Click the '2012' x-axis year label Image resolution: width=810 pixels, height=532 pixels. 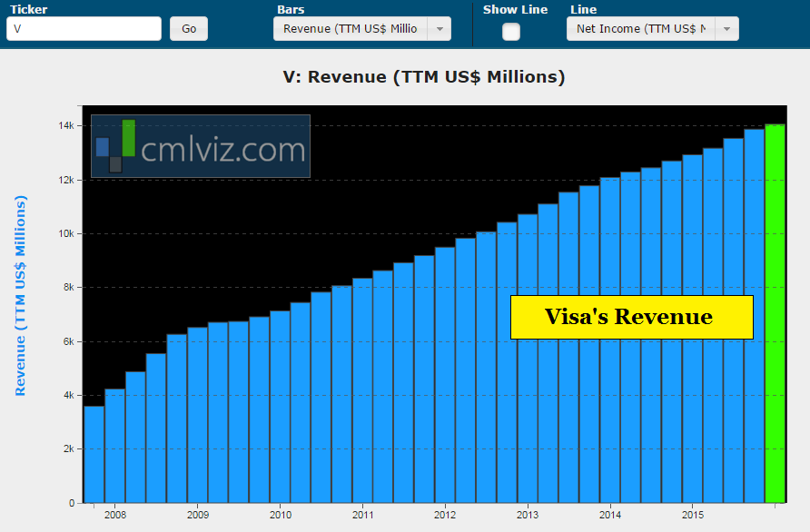(445, 515)
